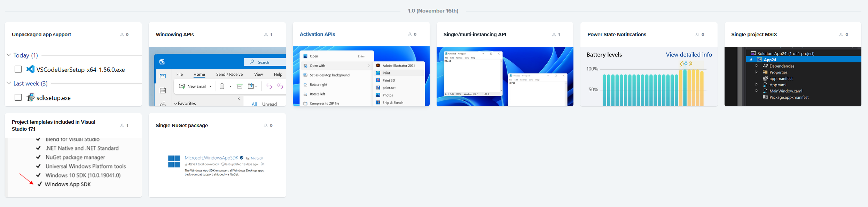
Task: Collapse the Today (1) group chevron
Action: tap(9, 55)
